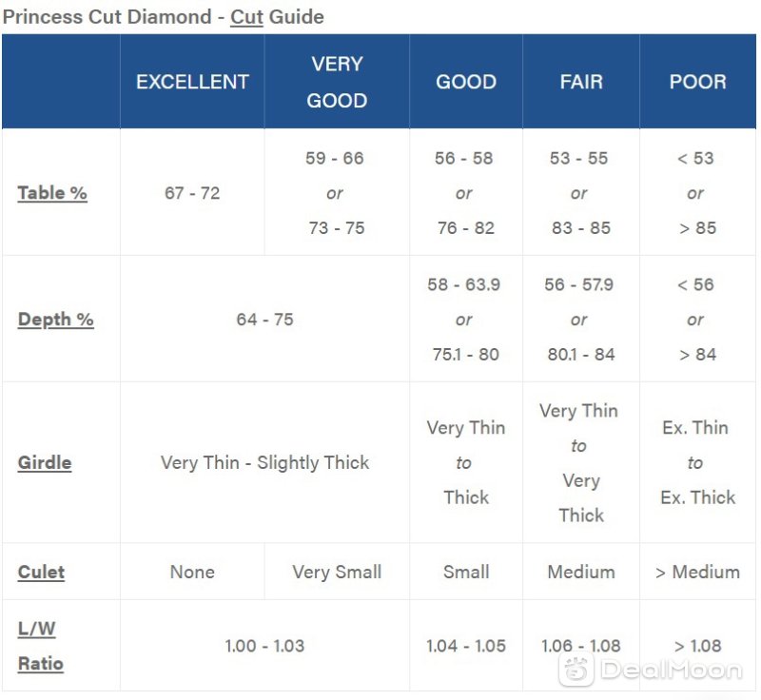This screenshot has height=700, width=761.
Task: Click the DealMoon watermark logo icon
Action: pyautogui.click(x=576, y=670)
